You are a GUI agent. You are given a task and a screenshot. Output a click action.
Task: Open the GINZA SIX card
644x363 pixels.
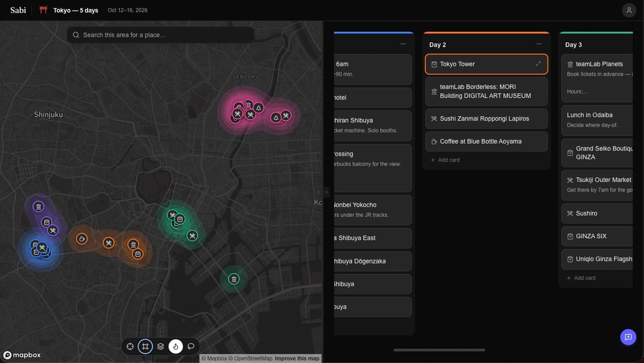[x=597, y=236]
